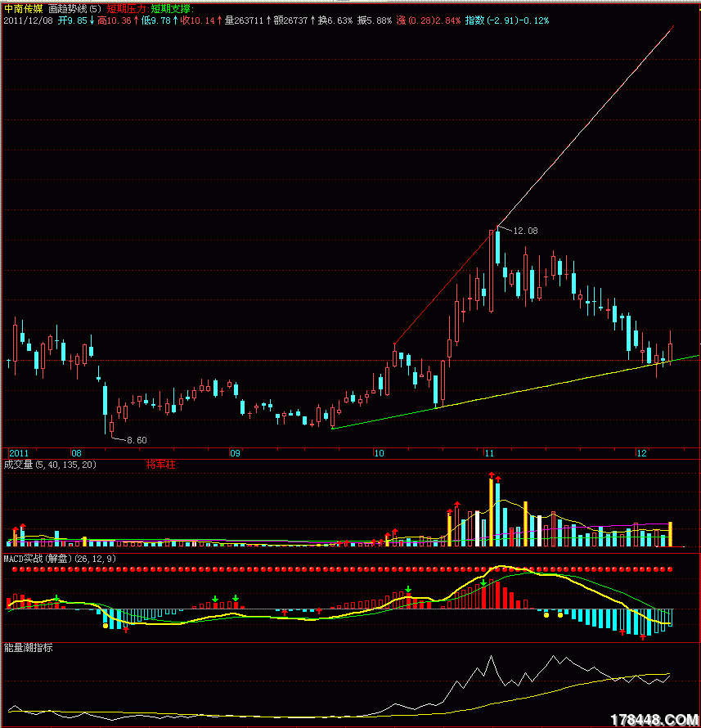Click the closing price 收10.14

pyautogui.click(x=197, y=20)
